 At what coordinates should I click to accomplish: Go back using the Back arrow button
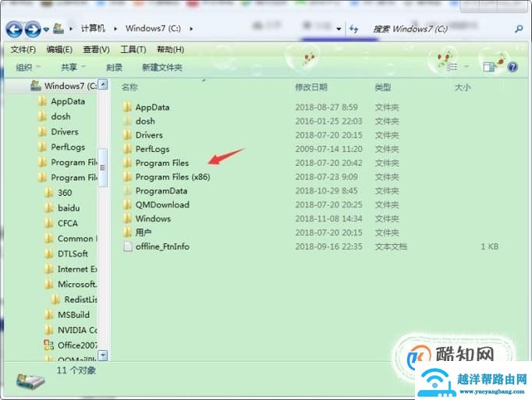[x=14, y=30]
